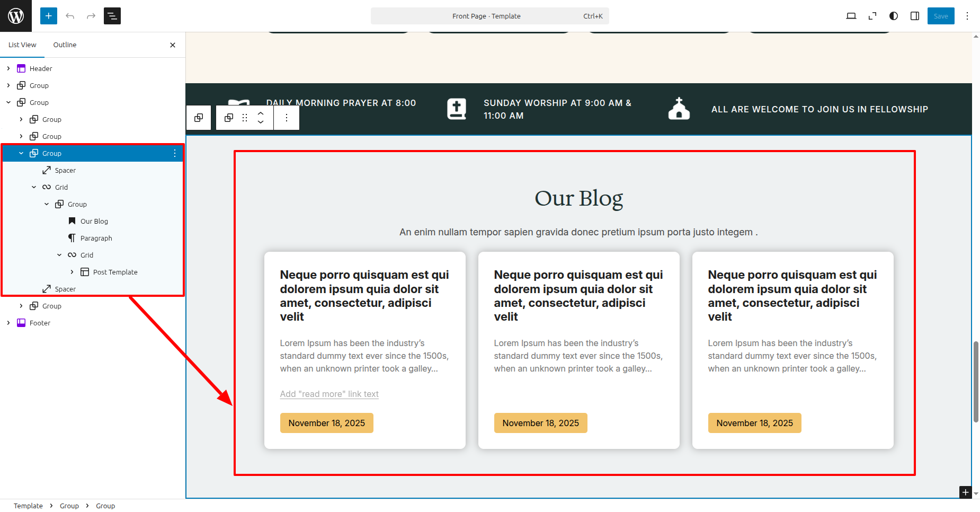
Task: Toggle Zoom Out mode icon
Action: click(x=872, y=16)
